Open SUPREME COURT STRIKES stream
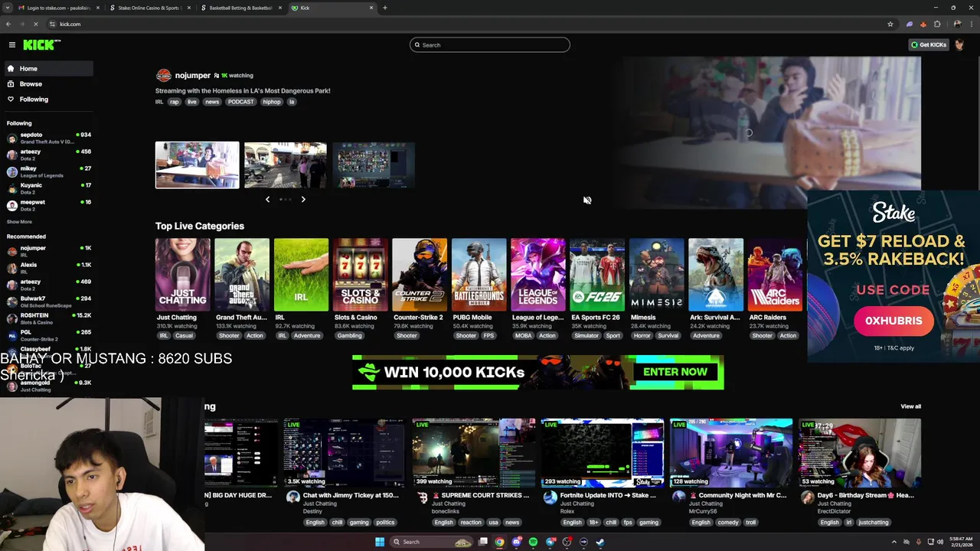The height and width of the screenshot is (551, 980). click(474, 452)
